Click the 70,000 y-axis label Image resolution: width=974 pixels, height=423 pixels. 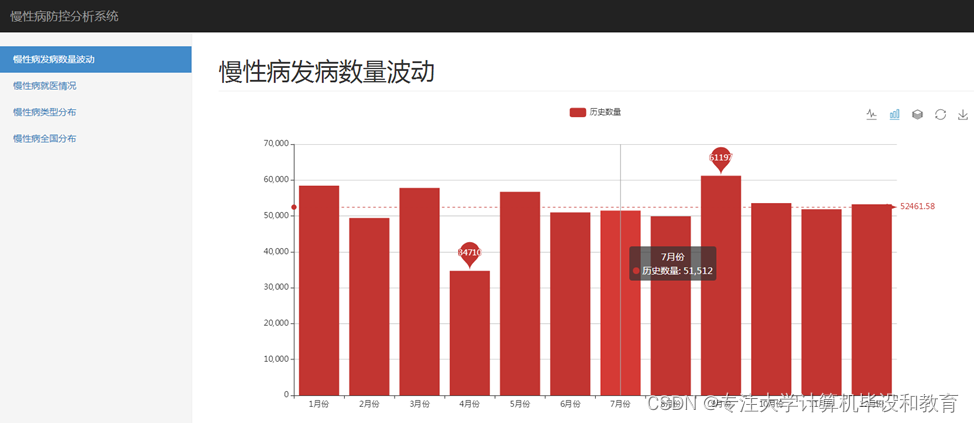pos(276,143)
